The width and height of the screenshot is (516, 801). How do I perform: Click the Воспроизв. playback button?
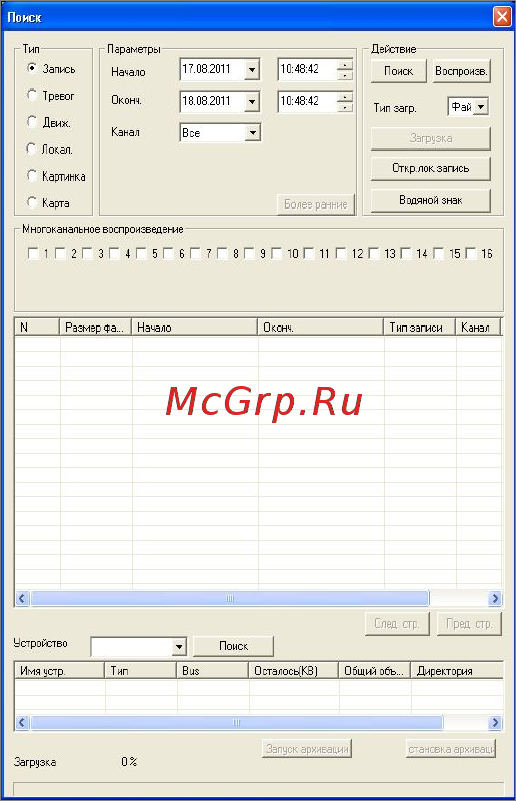point(462,71)
